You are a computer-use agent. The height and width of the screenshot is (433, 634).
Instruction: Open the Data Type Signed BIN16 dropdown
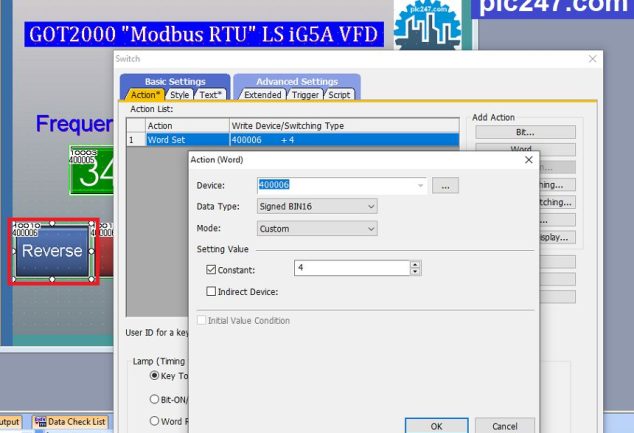[x=317, y=206]
